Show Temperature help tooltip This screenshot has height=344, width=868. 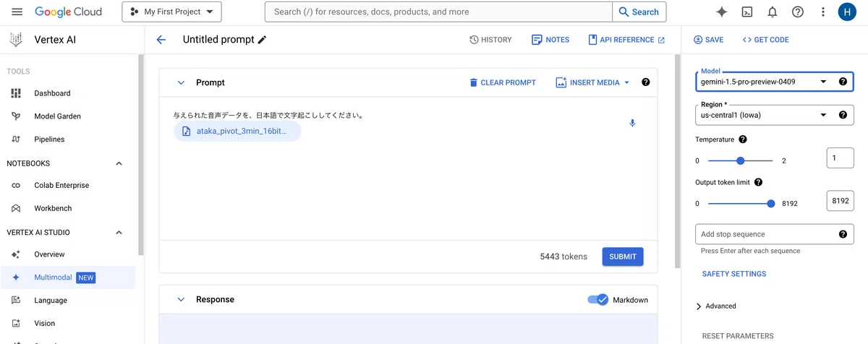point(743,139)
